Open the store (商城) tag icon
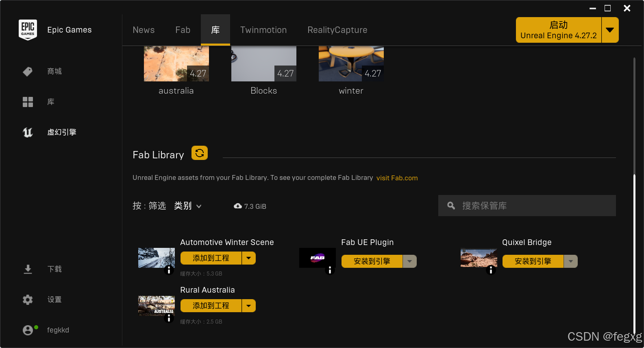Image resolution: width=644 pixels, height=348 pixels. (28, 72)
